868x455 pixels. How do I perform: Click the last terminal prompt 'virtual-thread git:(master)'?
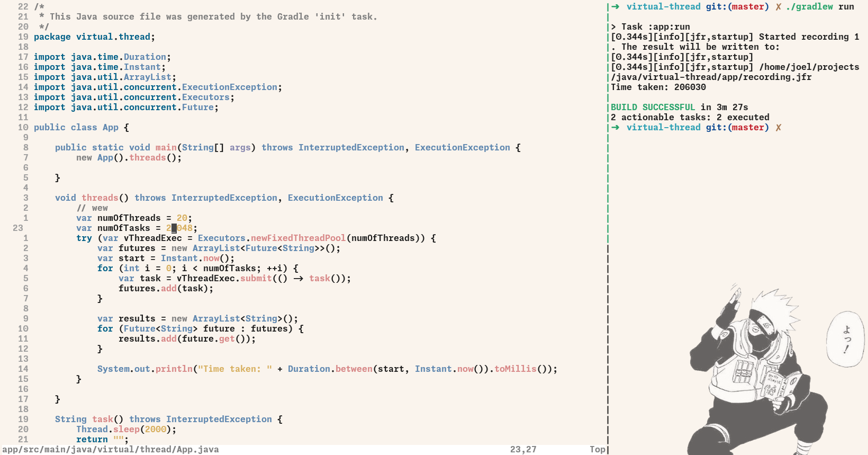point(698,127)
